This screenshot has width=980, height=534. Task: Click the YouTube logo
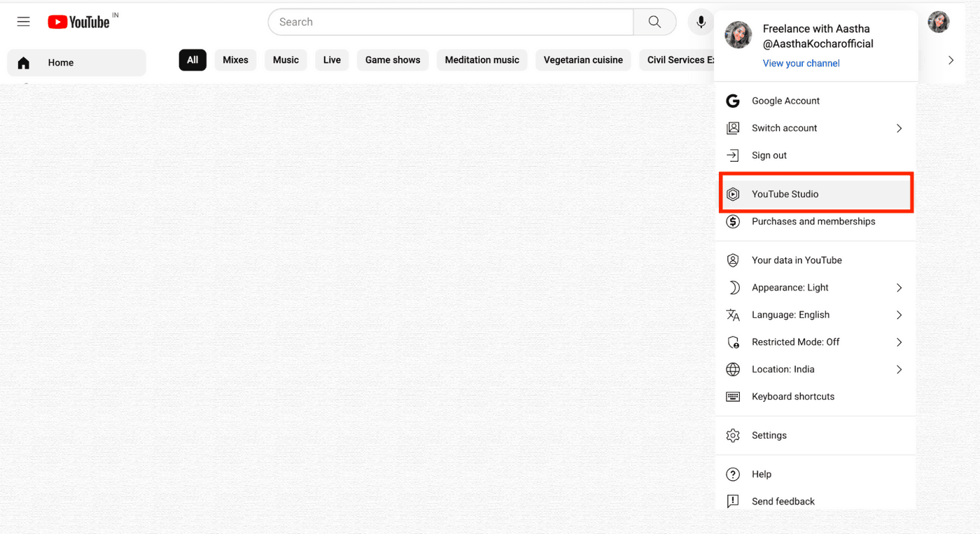tap(79, 22)
